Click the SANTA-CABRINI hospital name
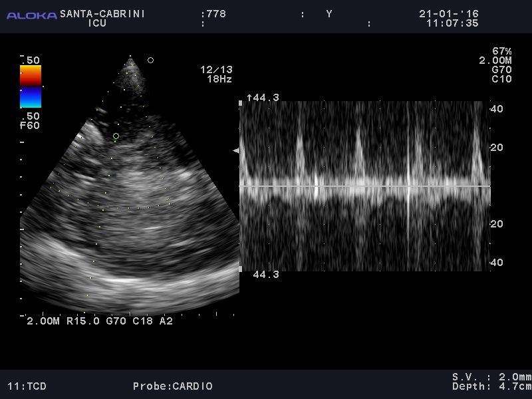Screen dimensions: 532x399 coord(102,13)
